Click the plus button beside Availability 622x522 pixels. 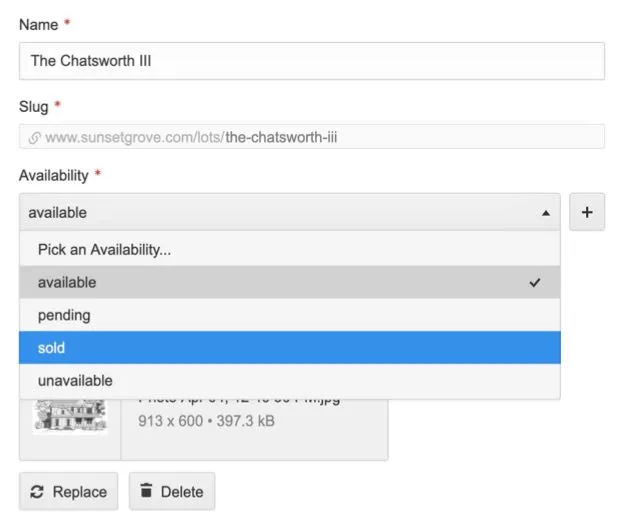click(587, 212)
